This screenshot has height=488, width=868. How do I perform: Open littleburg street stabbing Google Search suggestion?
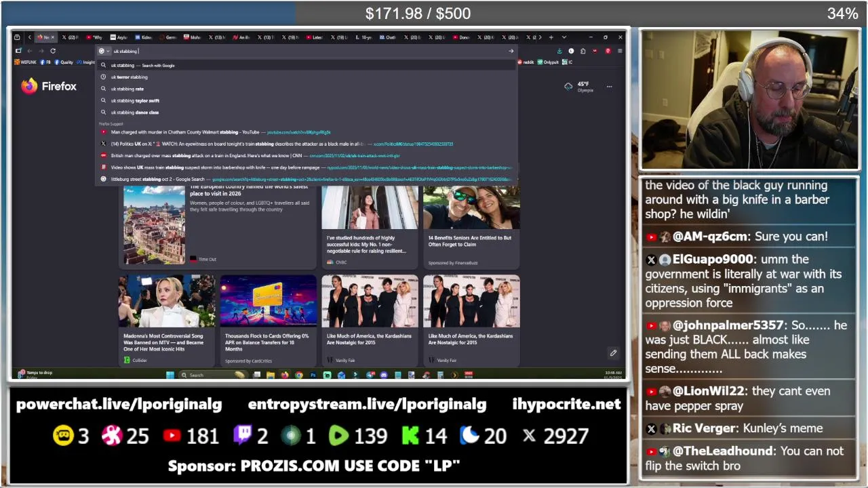307,179
